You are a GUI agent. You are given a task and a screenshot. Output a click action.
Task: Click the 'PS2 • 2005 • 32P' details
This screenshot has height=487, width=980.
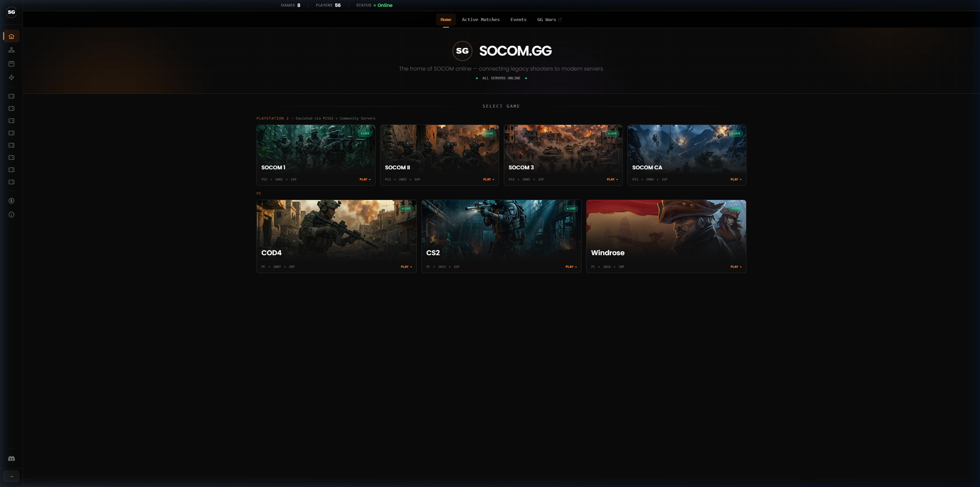click(x=526, y=179)
